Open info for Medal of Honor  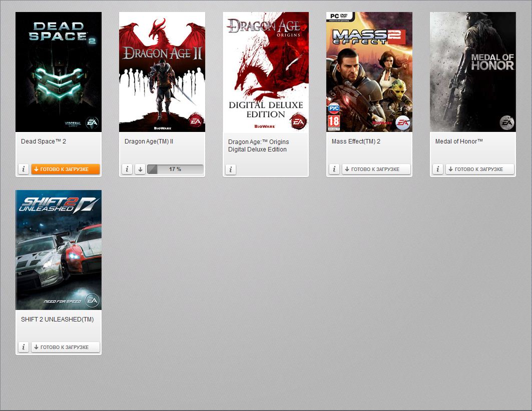click(x=438, y=169)
